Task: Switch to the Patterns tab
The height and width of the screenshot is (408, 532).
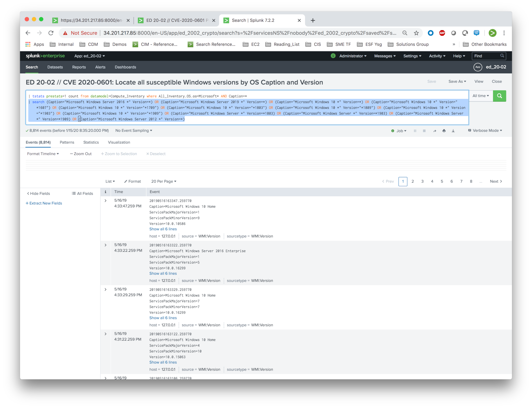Action: point(67,142)
